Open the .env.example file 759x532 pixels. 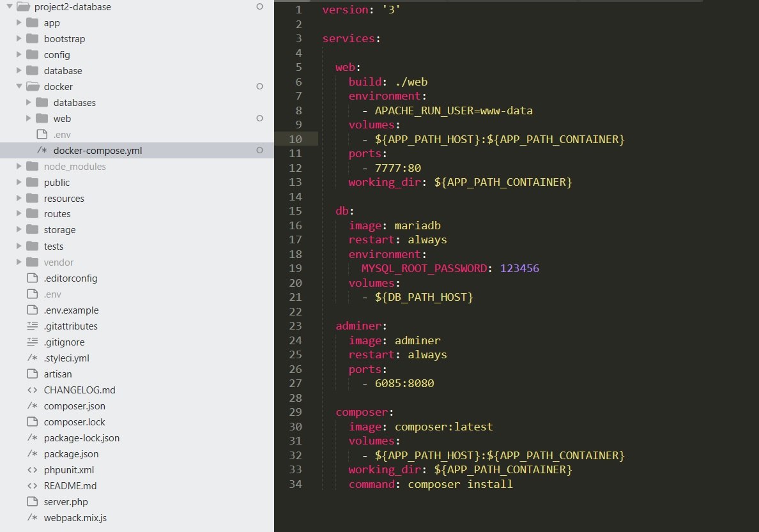pyautogui.click(x=71, y=310)
